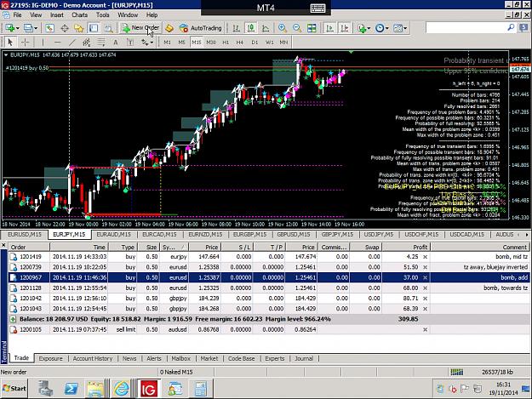Click the New Order button
Viewport: 532px width, 399px height.
point(140,28)
